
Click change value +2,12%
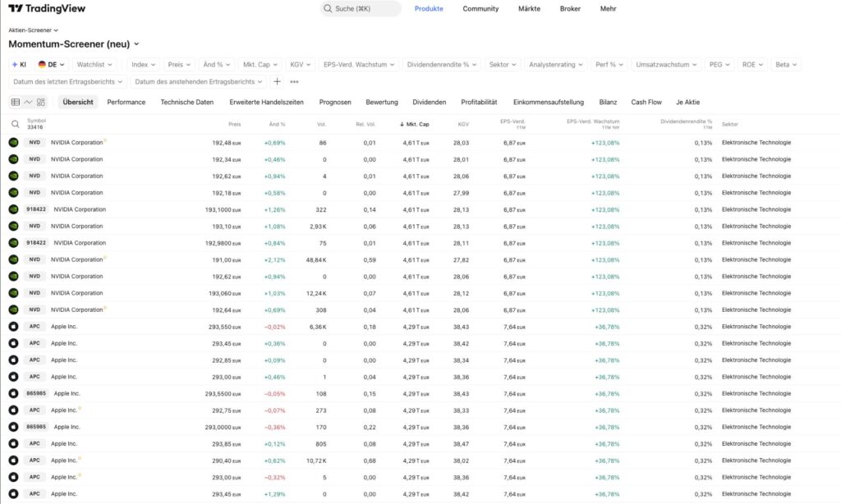point(274,260)
